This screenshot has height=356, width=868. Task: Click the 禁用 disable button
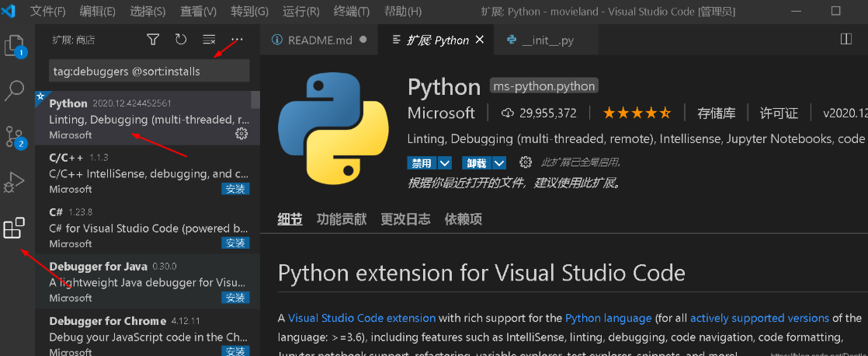coord(422,163)
